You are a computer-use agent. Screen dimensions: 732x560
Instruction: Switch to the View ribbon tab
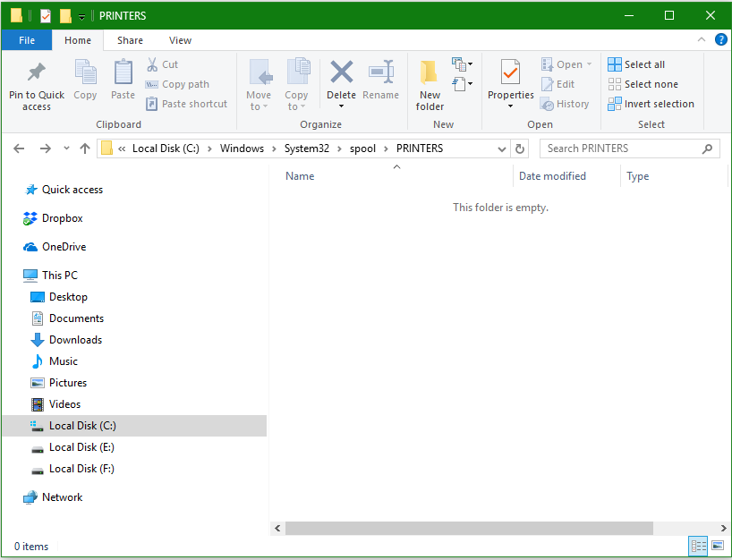(x=180, y=40)
